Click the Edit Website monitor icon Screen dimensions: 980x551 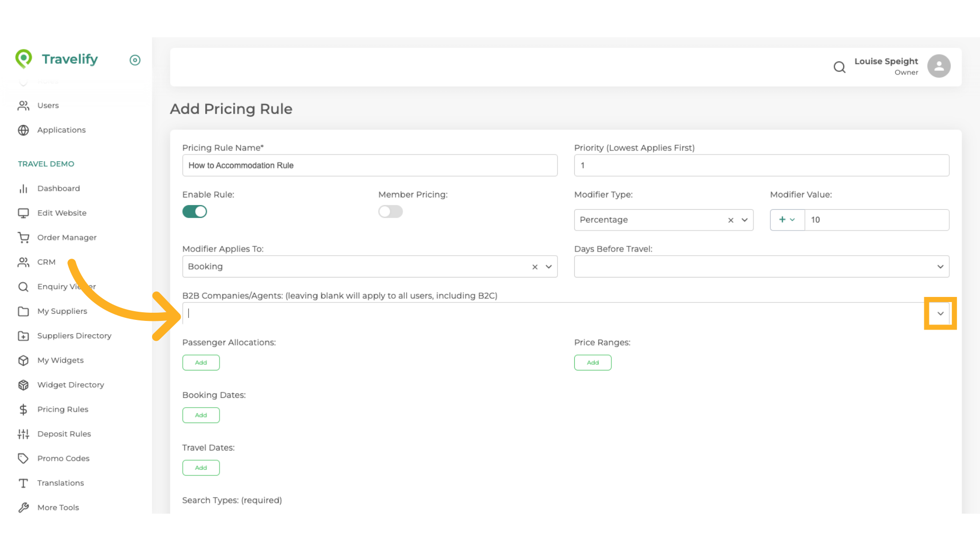(x=23, y=213)
